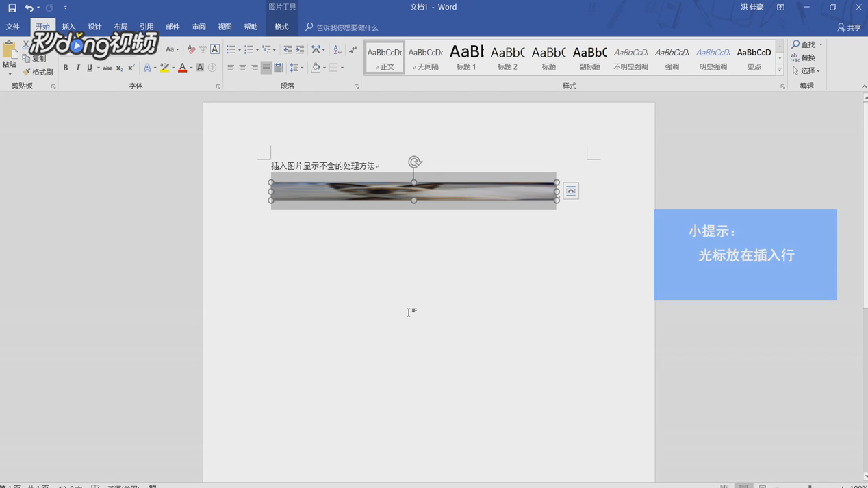Open the Layout Options beside the picture
This screenshot has width=868, height=488.
click(570, 190)
